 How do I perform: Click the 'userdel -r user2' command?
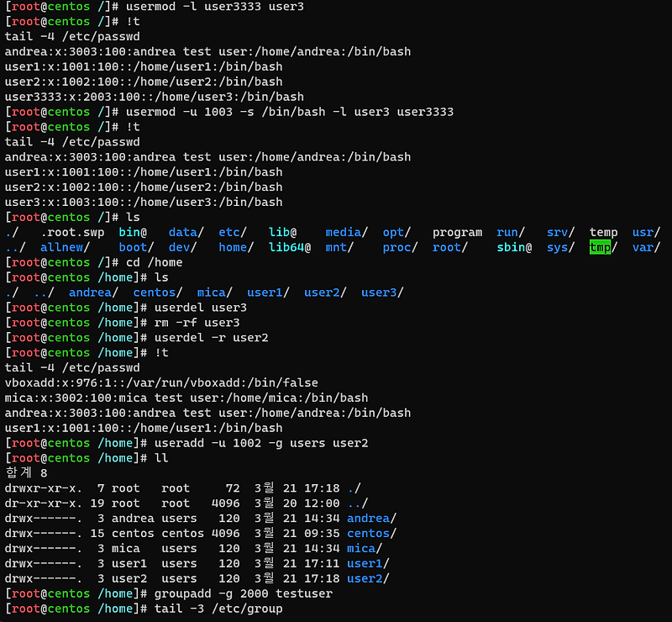tap(212, 338)
